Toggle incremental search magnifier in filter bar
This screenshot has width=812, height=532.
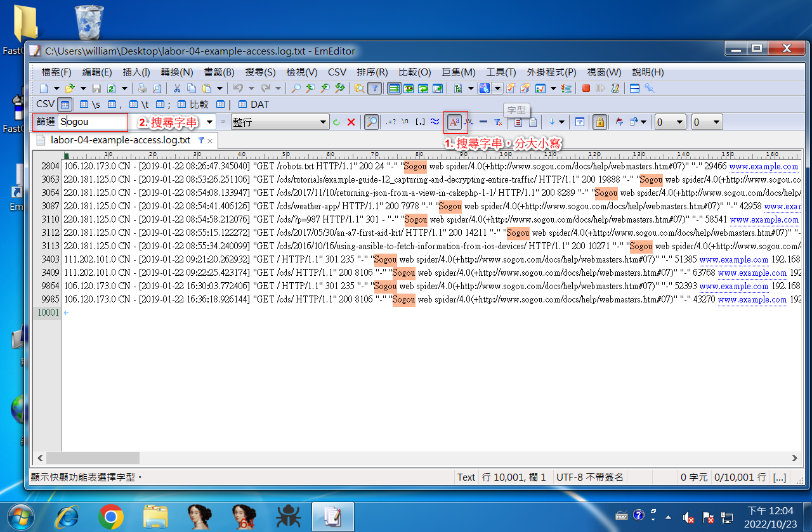point(372,122)
